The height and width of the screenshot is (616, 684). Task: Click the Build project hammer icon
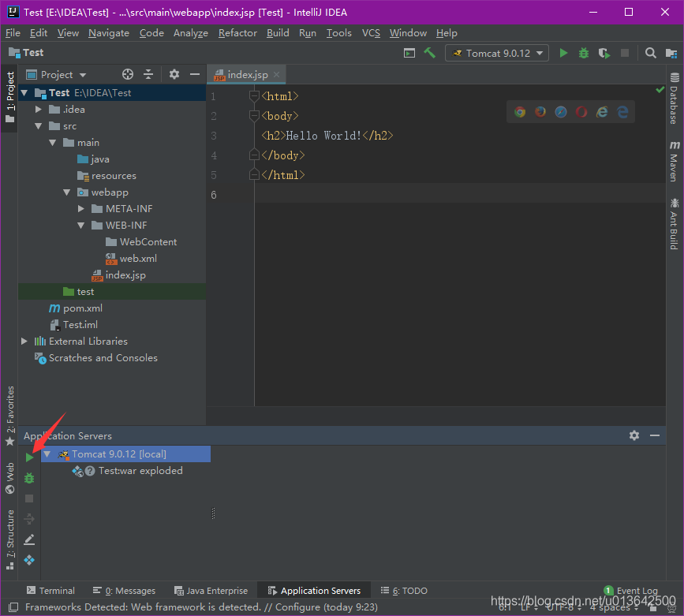tap(430, 53)
